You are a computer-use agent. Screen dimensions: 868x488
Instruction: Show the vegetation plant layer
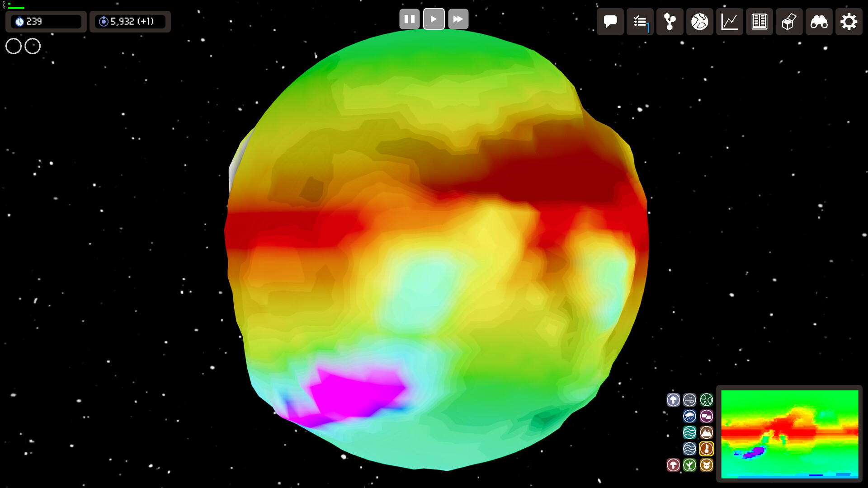pos(689,465)
